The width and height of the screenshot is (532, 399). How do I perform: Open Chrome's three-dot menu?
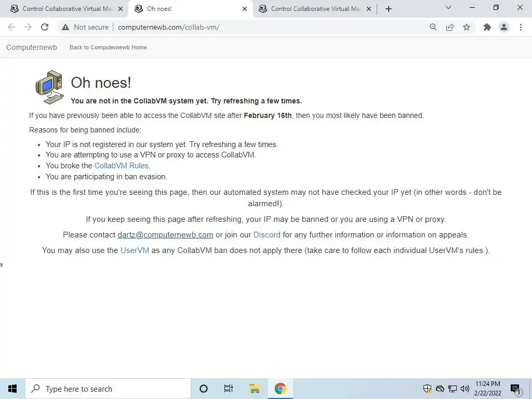[521, 27]
